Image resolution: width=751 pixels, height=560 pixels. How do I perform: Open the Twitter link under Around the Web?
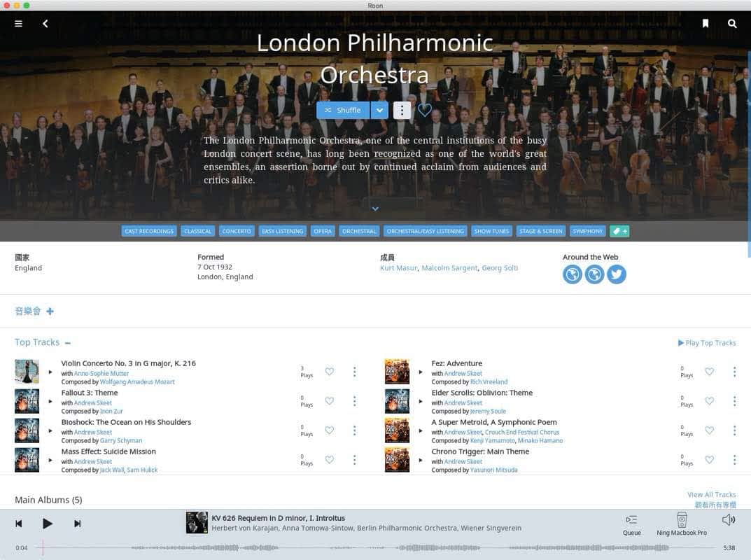coord(617,274)
